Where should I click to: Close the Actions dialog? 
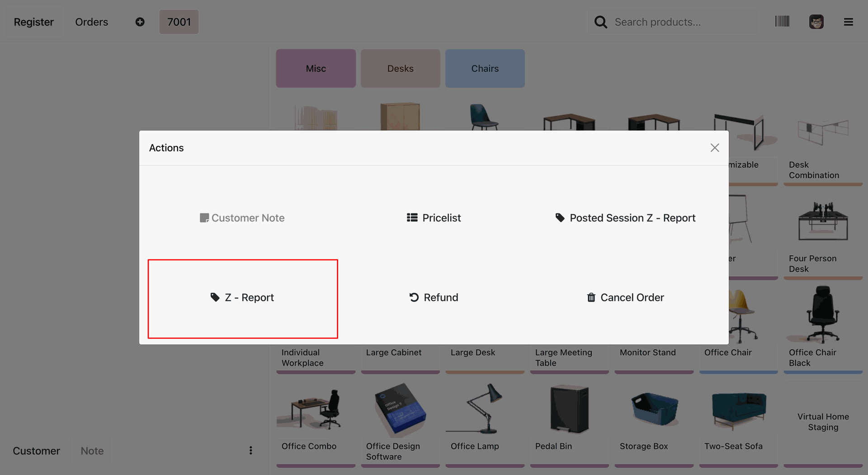point(715,148)
